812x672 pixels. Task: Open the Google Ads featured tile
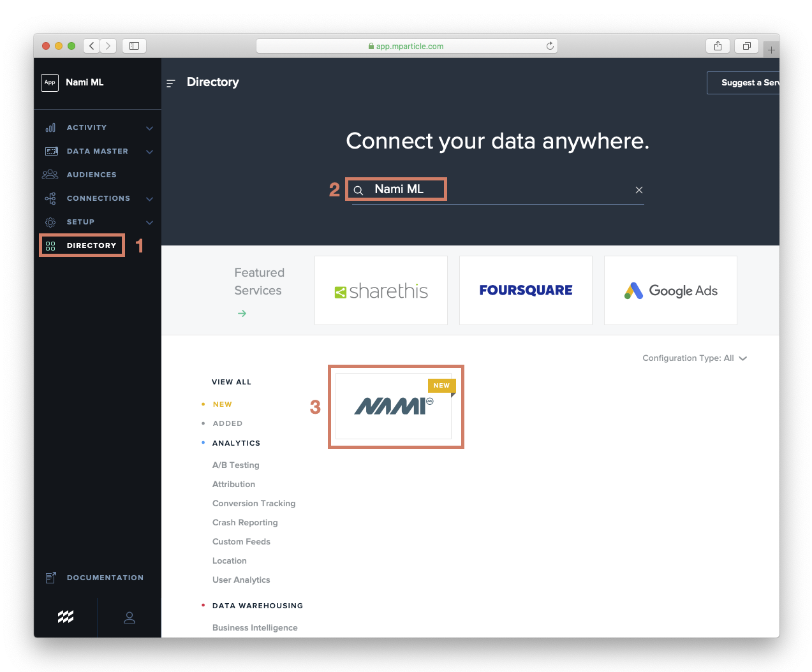point(670,291)
